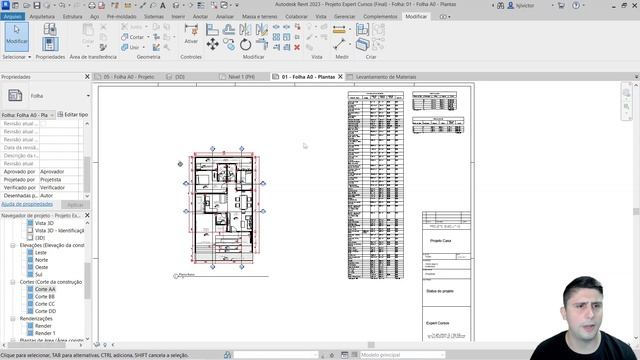This screenshot has height=360, width=640.
Task: Click the canvas horizontal scrollbar thumb
Action: pyautogui.click(x=371, y=345)
